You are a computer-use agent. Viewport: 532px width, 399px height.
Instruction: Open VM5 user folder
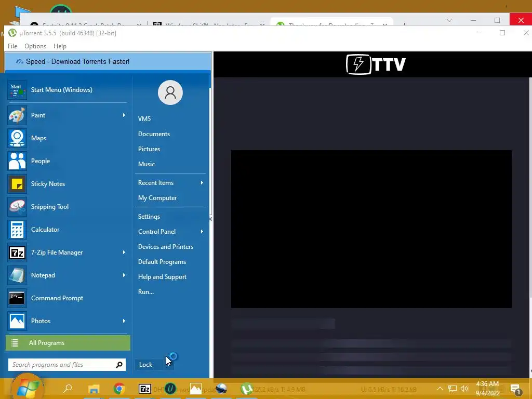pyautogui.click(x=144, y=119)
